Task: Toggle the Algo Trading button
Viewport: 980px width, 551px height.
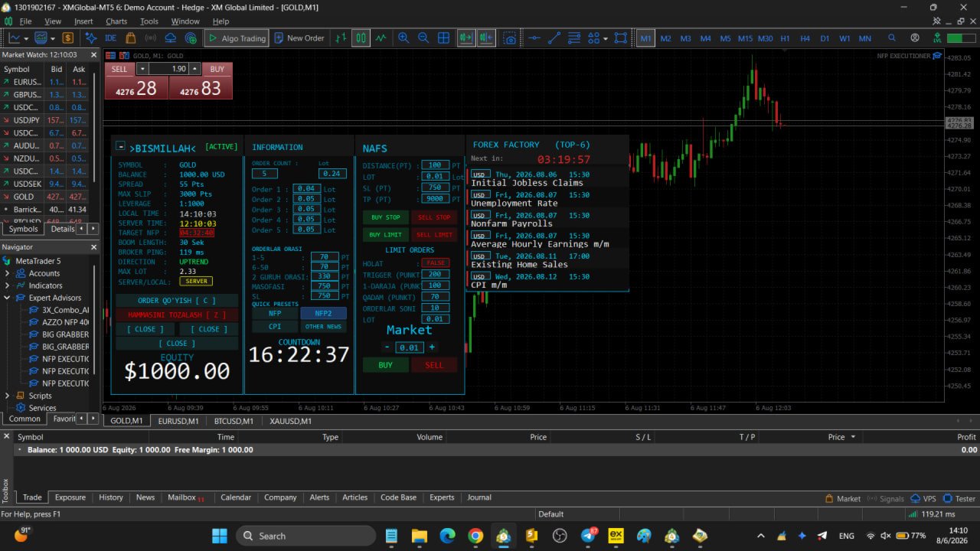Action: [x=237, y=38]
